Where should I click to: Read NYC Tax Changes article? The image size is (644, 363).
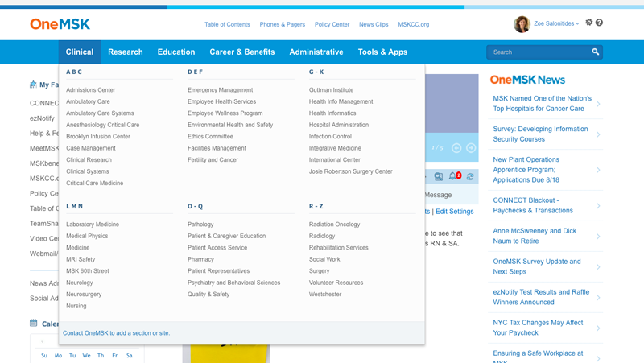click(x=538, y=328)
